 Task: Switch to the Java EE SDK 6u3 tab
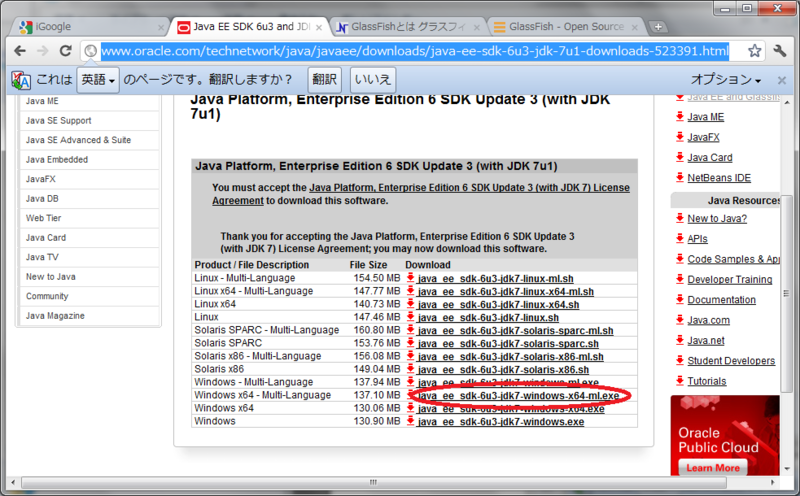(x=249, y=27)
